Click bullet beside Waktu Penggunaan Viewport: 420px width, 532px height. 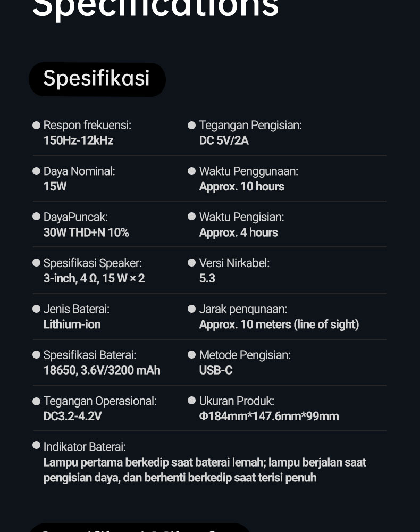191,171
